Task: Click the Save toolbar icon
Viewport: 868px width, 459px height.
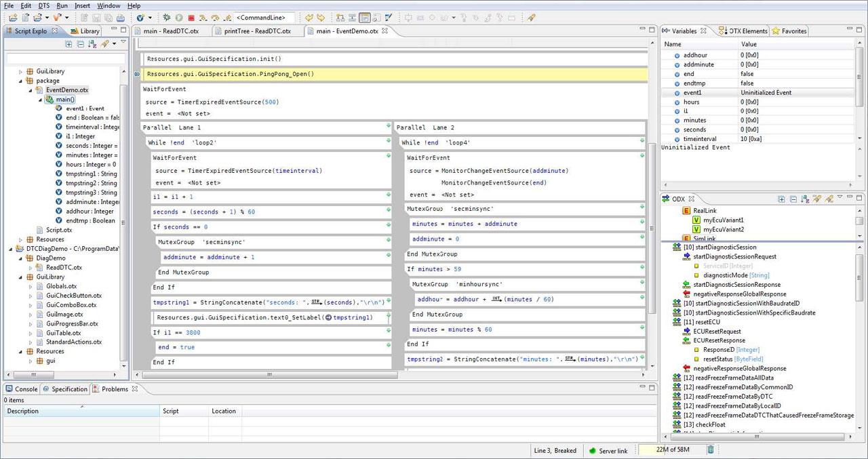Action: [96, 17]
